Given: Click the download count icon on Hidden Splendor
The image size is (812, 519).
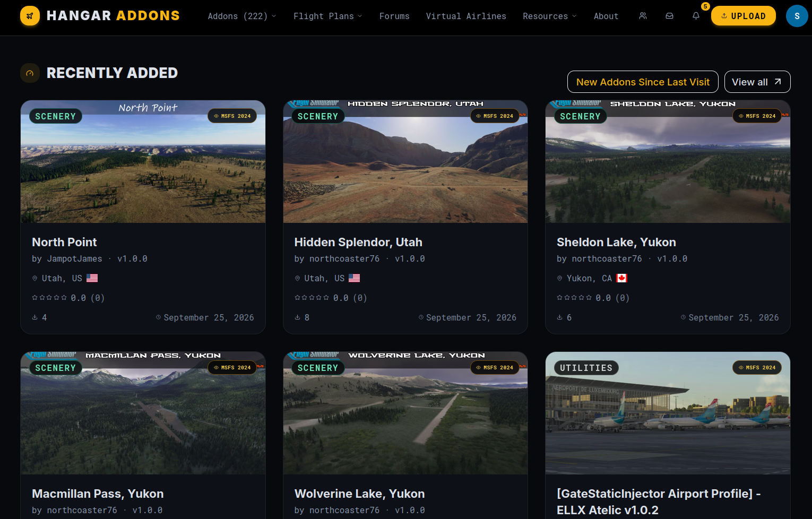Looking at the screenshot, I should pyautogui.click(x=298, y=317).
